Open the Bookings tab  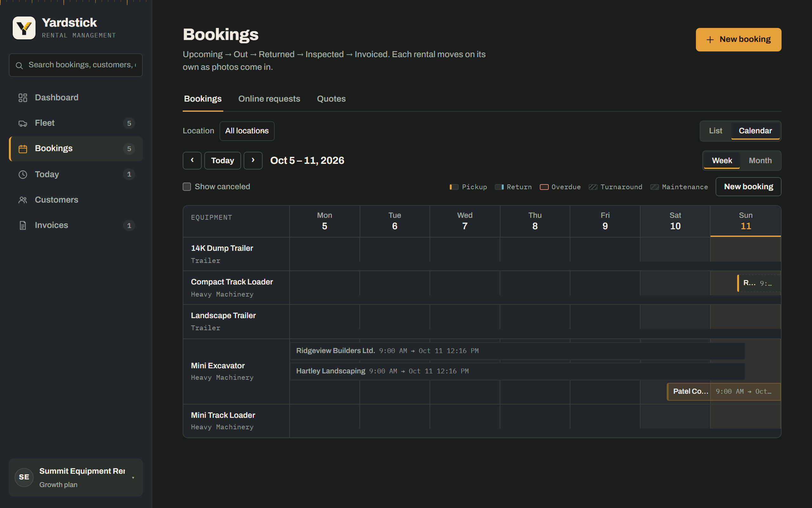coord(203,99)
